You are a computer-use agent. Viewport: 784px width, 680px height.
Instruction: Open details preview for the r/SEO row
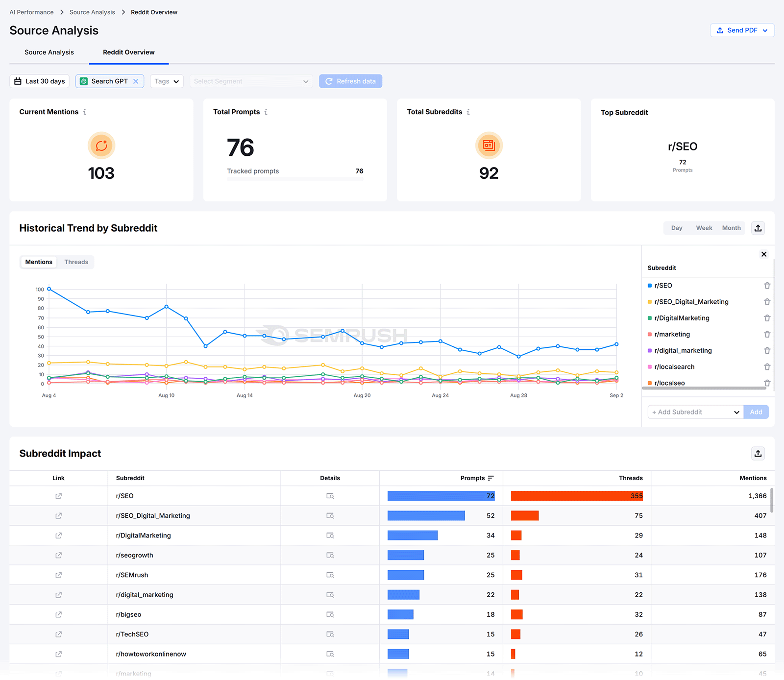329,496
